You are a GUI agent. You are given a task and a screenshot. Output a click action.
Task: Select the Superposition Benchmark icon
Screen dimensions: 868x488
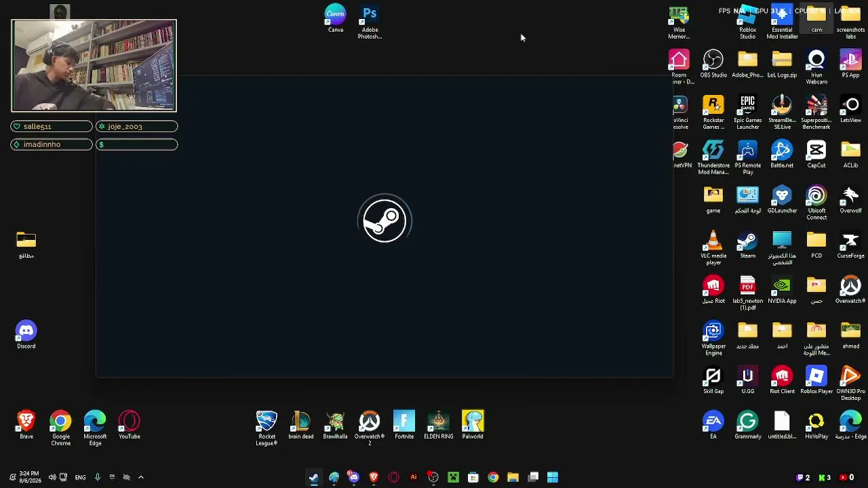[816, 113]
